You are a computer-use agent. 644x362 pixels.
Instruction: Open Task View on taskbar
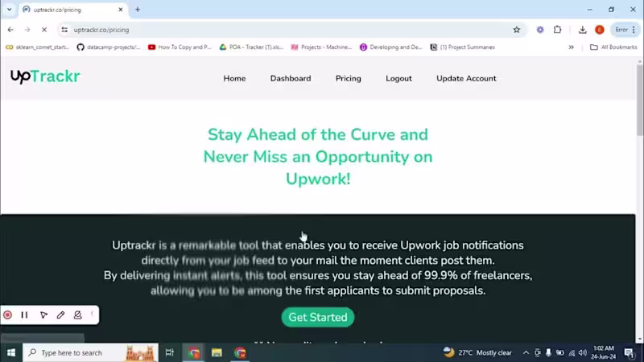point(169,352)
